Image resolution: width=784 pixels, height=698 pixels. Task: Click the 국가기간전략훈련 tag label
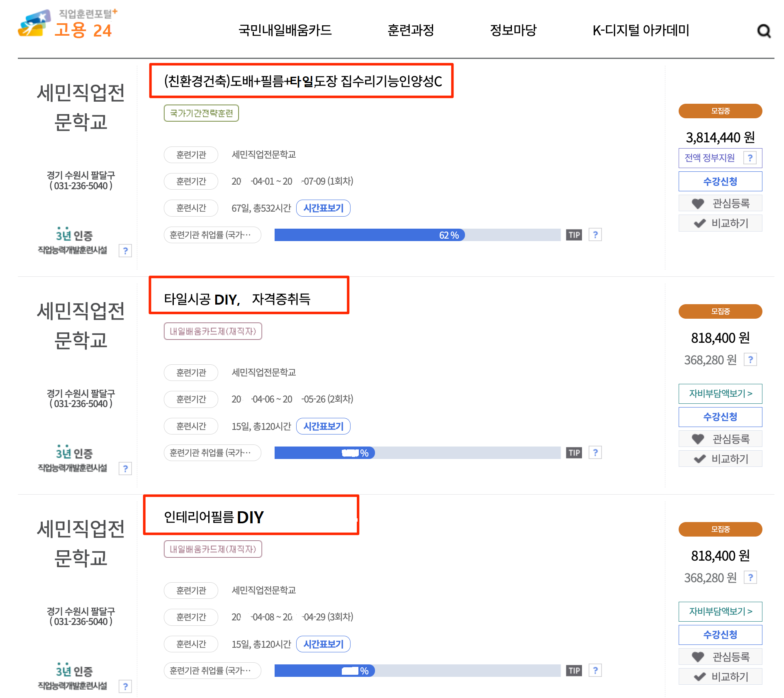(201, 113)
